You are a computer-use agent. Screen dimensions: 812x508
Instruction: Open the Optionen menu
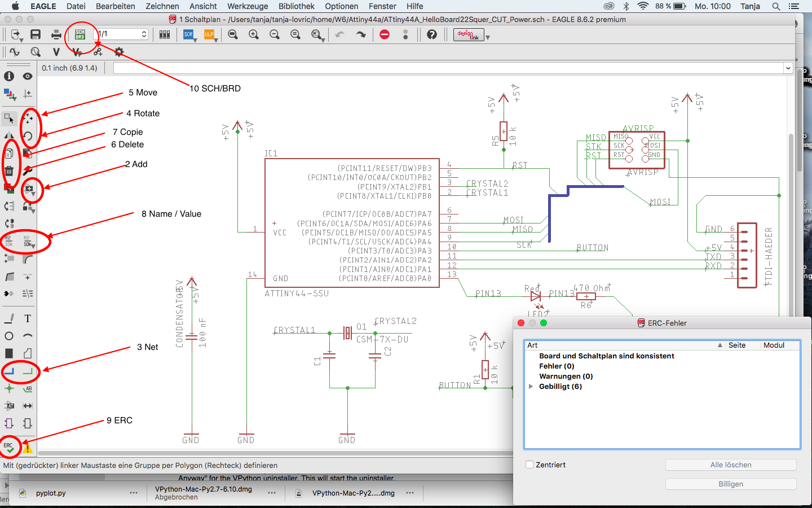[x=342, y=6]
